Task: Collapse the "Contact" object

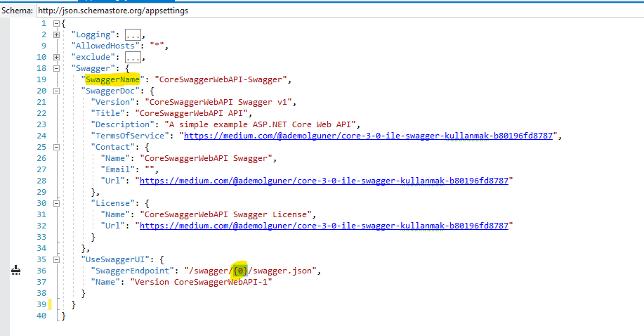Action: coord(57,147)
